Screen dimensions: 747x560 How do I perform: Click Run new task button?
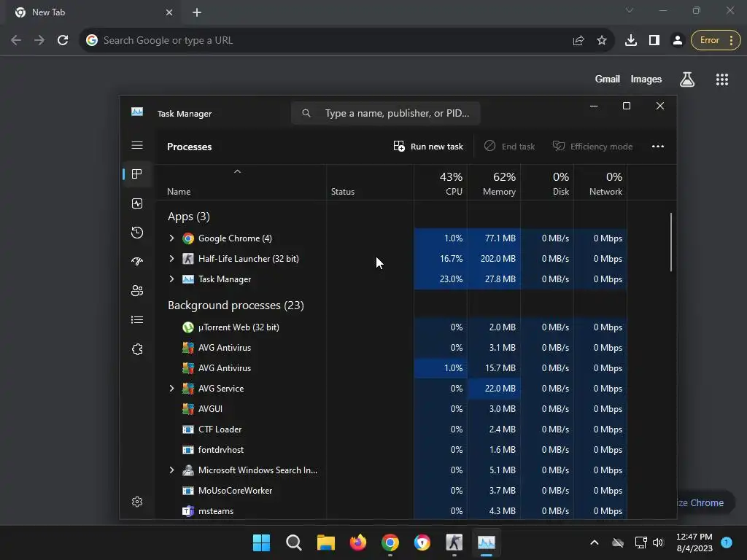click(x=427, y=146)
